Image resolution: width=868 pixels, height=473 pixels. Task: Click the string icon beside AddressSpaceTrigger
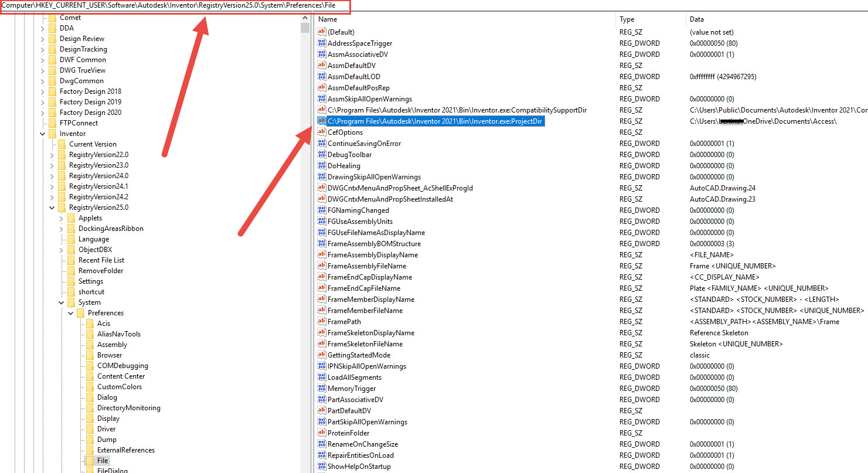[x=321, y=43]
